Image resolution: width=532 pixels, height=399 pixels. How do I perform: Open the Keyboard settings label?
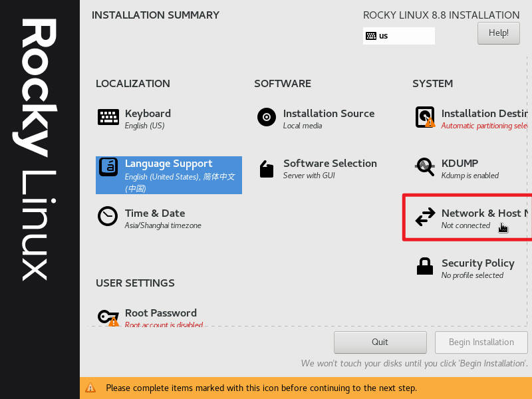click(148, 113)
